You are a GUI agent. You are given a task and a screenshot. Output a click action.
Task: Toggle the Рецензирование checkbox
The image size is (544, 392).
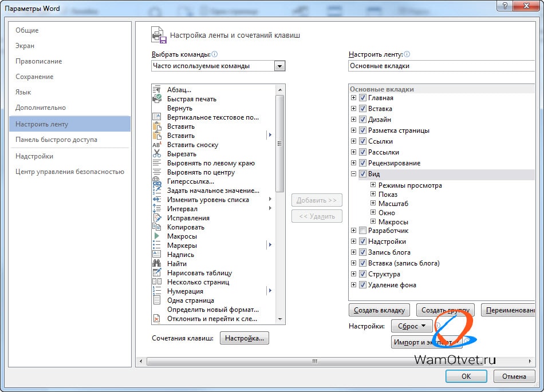click(362, 163)
